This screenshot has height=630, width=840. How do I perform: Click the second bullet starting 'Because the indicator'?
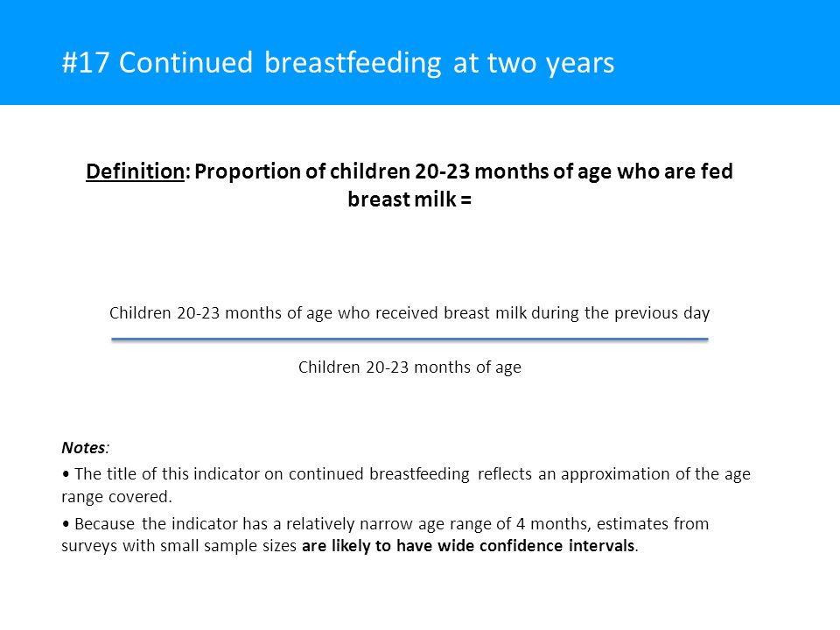coord(385,535)
